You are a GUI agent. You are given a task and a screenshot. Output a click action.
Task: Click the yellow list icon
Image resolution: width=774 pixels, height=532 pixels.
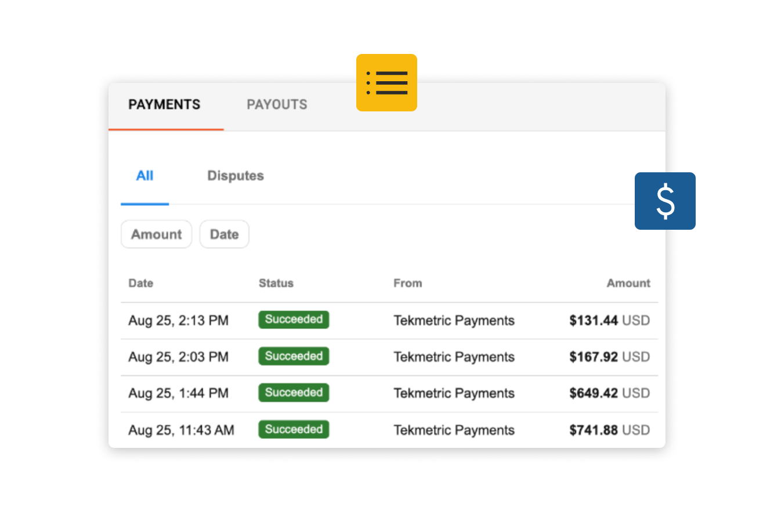click(386, 82)
